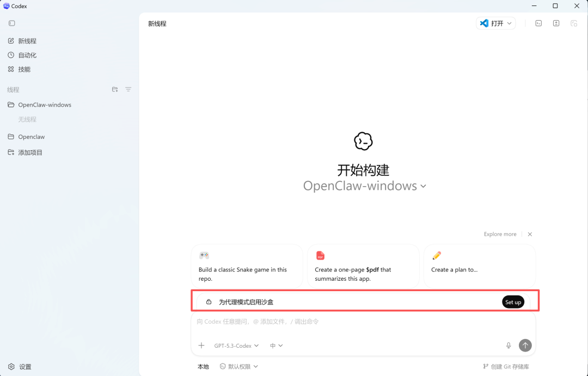Click the Snake game suggestion card
Screen dimensions: 588x376
(x=247, y=266)
